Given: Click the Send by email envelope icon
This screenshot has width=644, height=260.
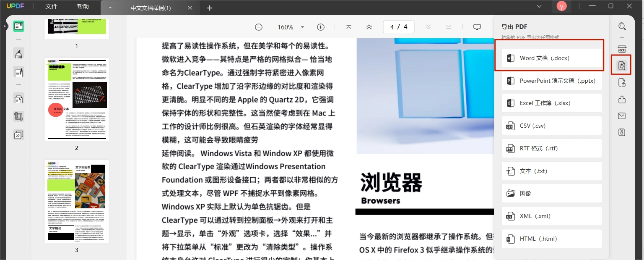Looking at the screenshot, I should 622,116.
